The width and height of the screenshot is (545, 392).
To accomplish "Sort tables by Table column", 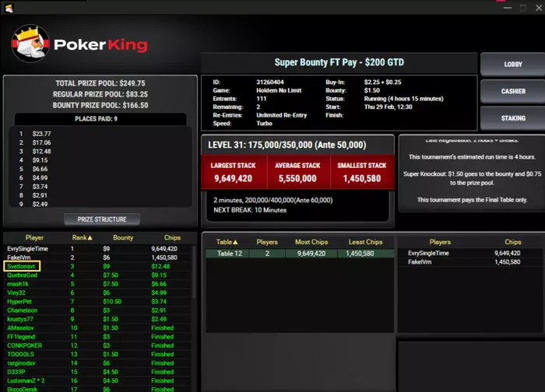I will 227,242.
